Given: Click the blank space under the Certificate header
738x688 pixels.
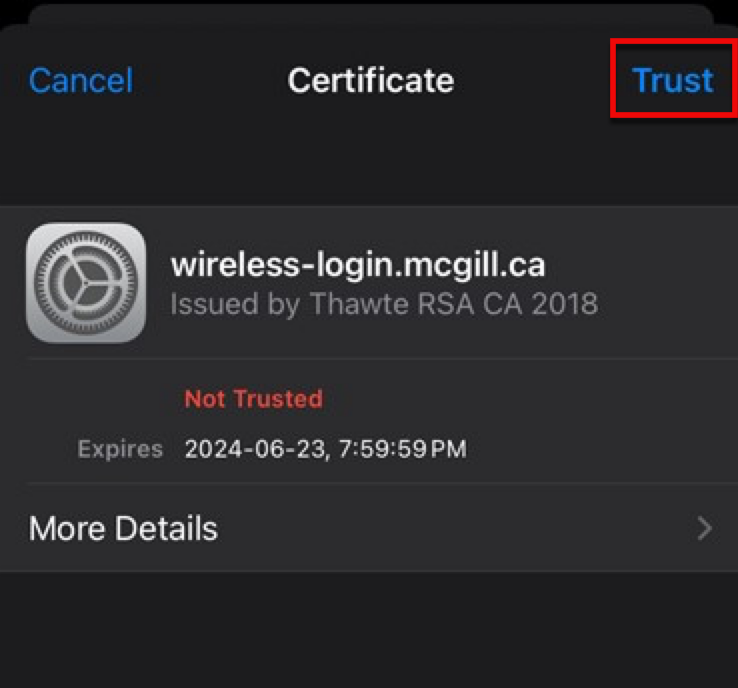Looking at the screenshot, I should (369, 162).
